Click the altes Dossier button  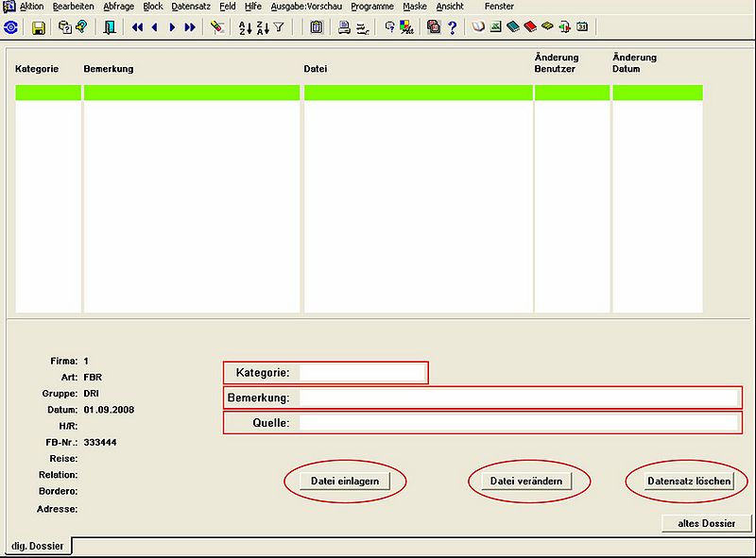pyautogui.click(x=706, y=523)
